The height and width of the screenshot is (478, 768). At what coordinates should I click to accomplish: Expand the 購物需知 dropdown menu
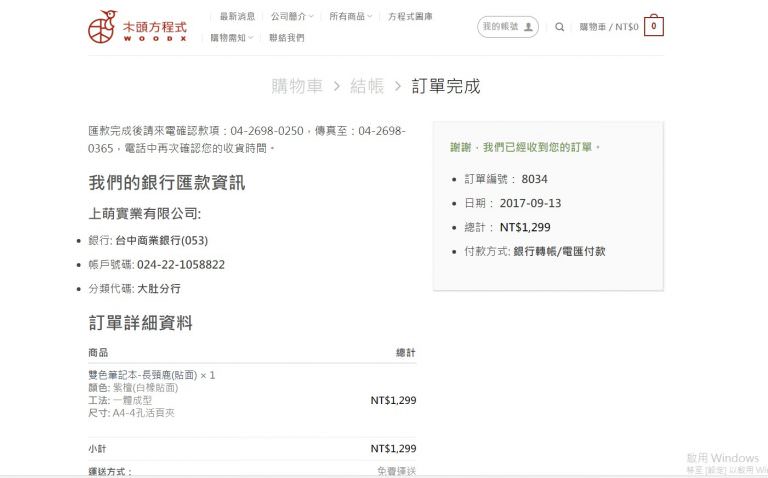[231, 38]
